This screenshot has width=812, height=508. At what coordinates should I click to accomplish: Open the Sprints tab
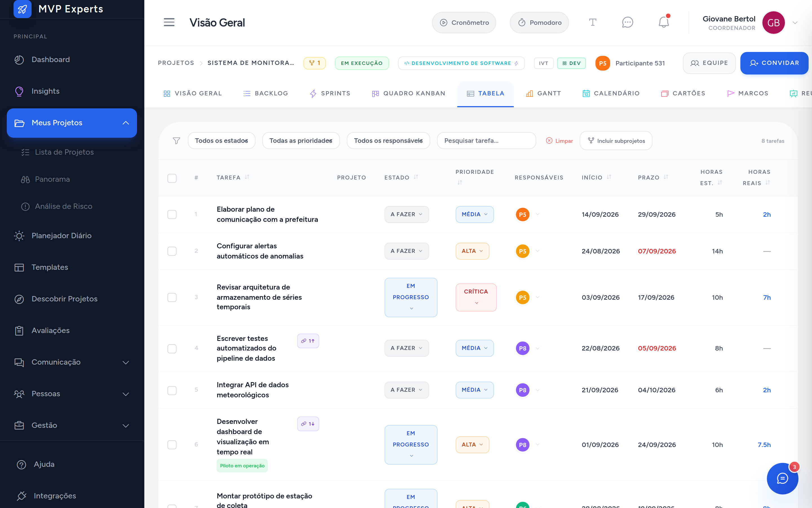point(330,93)
